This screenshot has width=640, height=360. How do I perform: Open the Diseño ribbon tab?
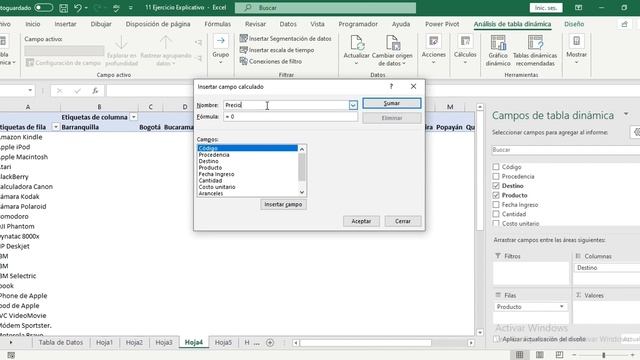pyautogui.click(x=574, y=24)
